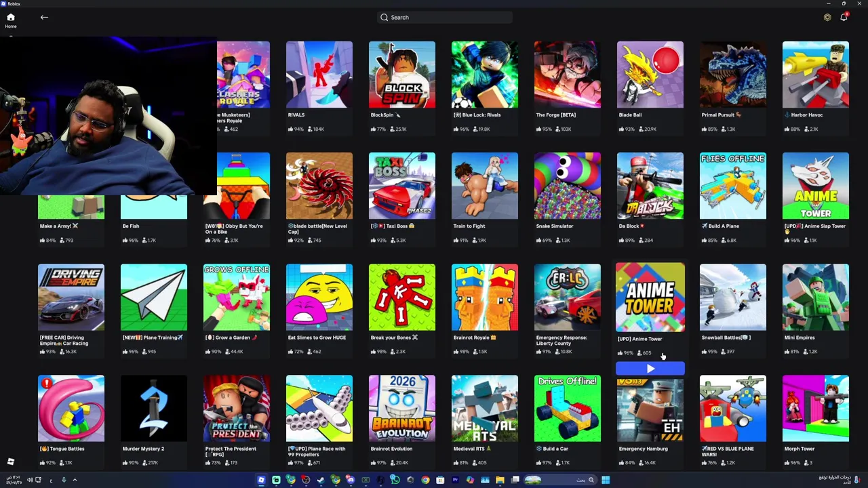Open the Primal Pursuit dinosaur thumbnail
Image resolution: width=868 pixels, height=488 pixels.
733,75
